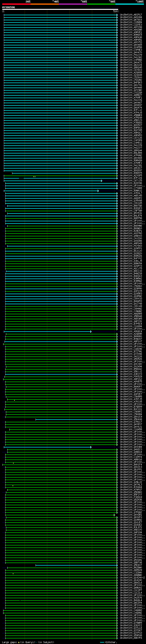Select hit label UniRef100_C6T8X3

[x=131, y=70]
